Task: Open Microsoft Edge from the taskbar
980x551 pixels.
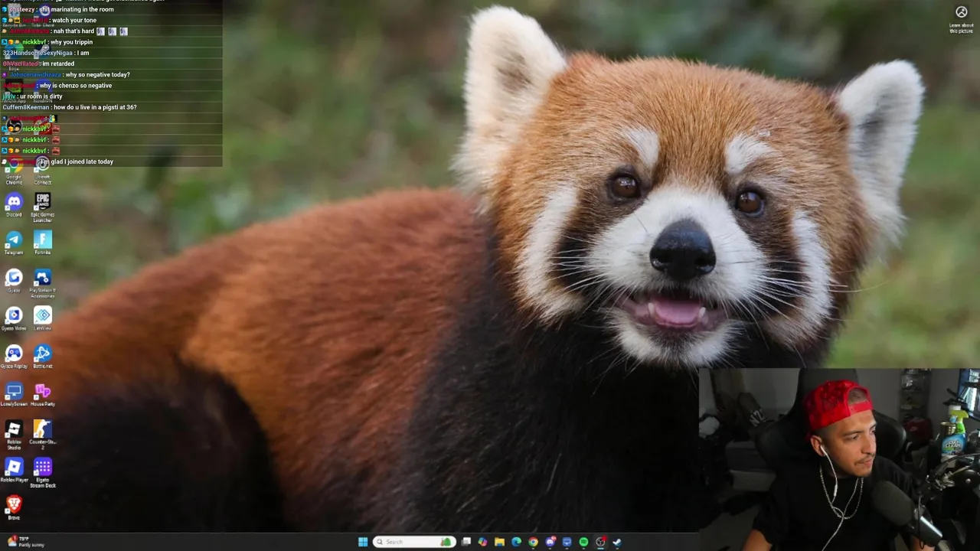Action: 516,542
